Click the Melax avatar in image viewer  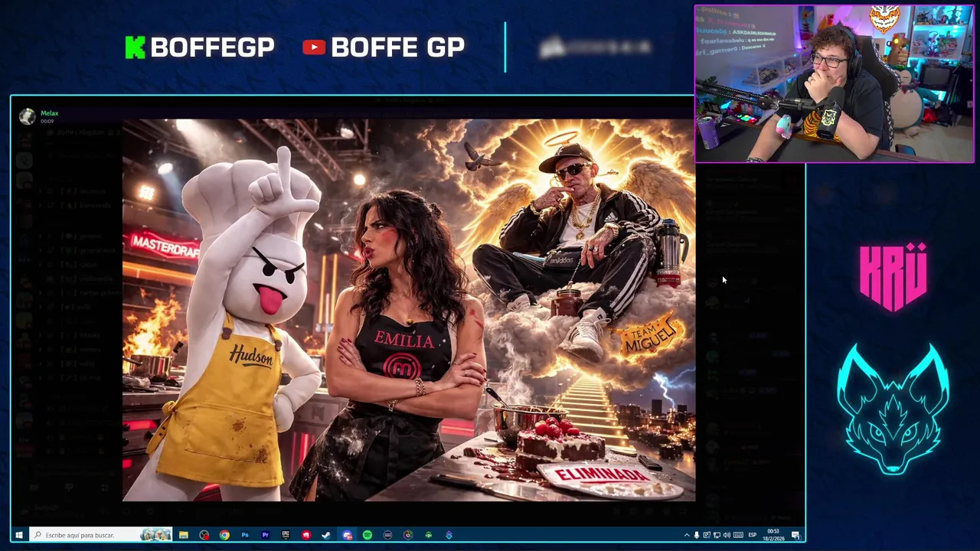click(x=28, y=116)
